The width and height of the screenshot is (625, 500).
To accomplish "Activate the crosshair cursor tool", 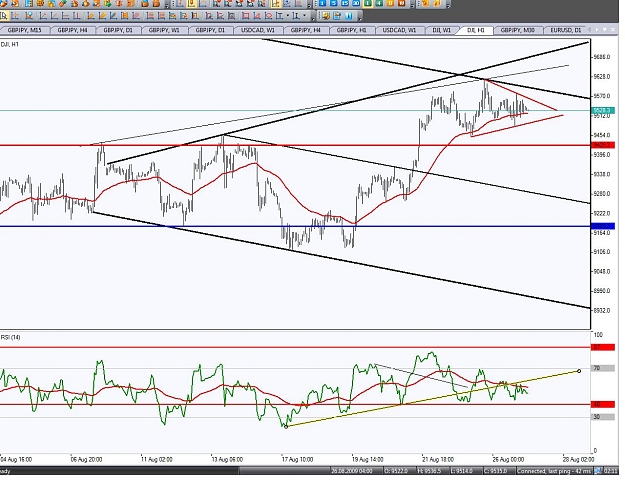I will click(15, 16).
